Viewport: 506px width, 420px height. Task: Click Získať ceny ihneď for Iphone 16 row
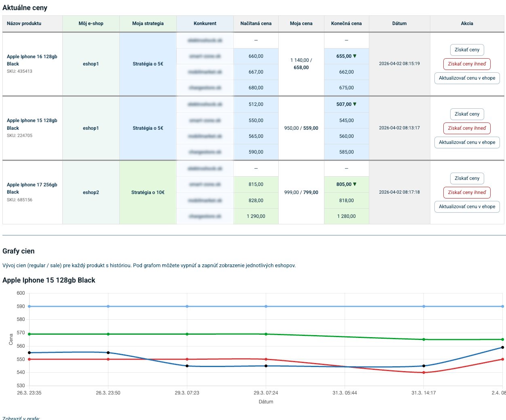pyautogui.click(x=467, y=64)
